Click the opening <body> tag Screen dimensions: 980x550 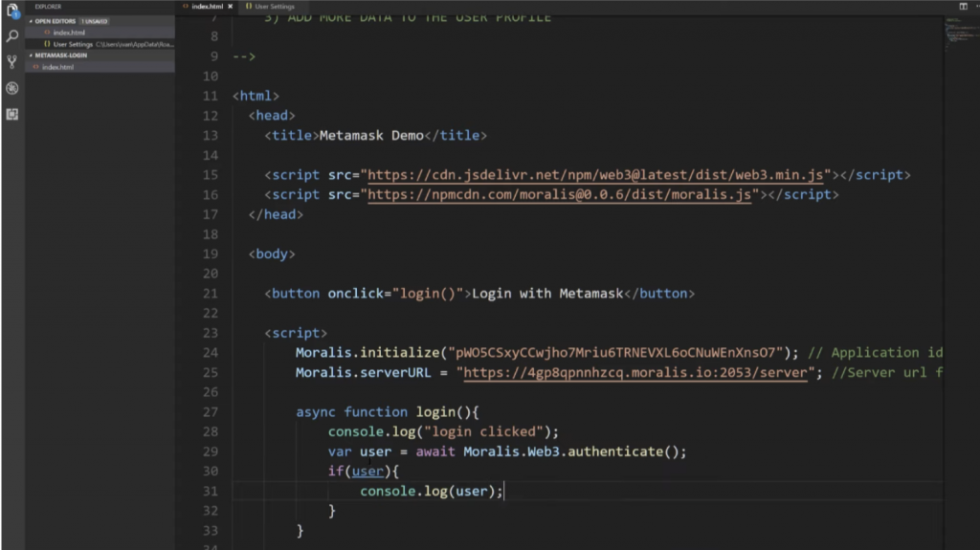click(272, 254)
